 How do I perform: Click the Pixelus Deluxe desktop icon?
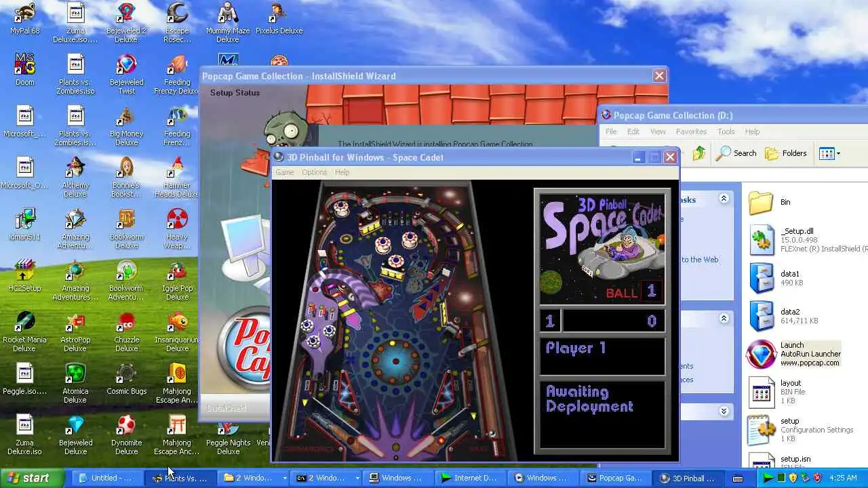(279, 19)
